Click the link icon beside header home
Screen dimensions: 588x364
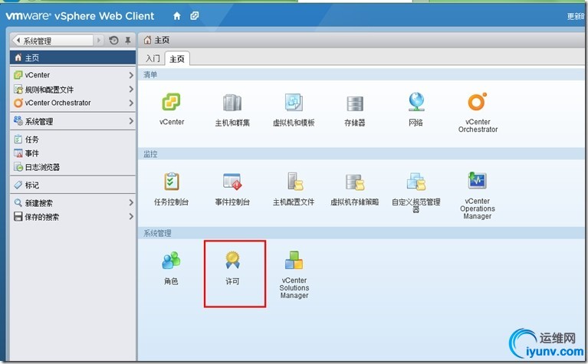(194, 16)
